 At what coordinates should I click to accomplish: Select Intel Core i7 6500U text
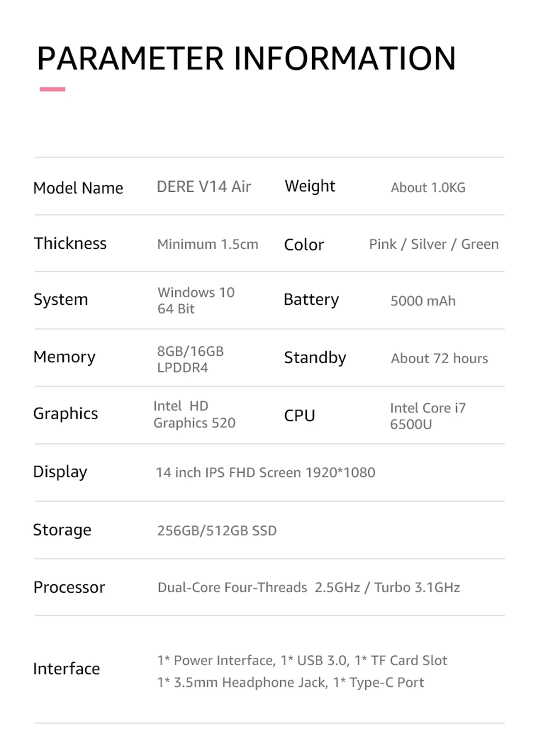[x=427, y=416]
